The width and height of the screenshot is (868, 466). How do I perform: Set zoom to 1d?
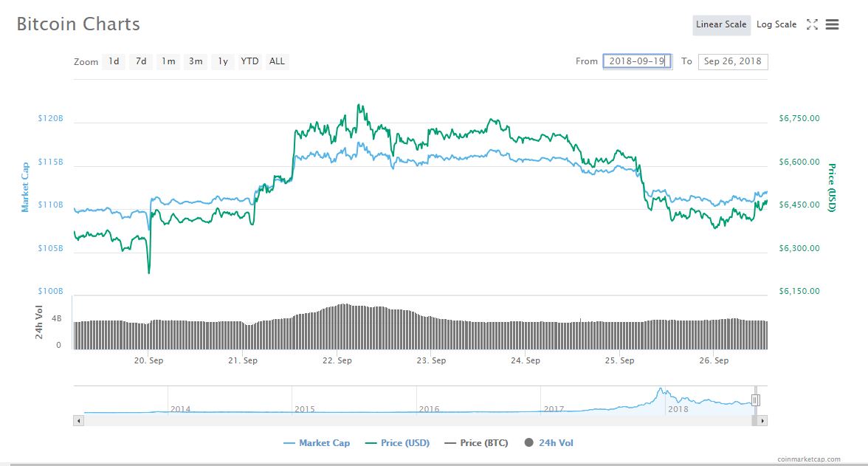click(114, 61)
